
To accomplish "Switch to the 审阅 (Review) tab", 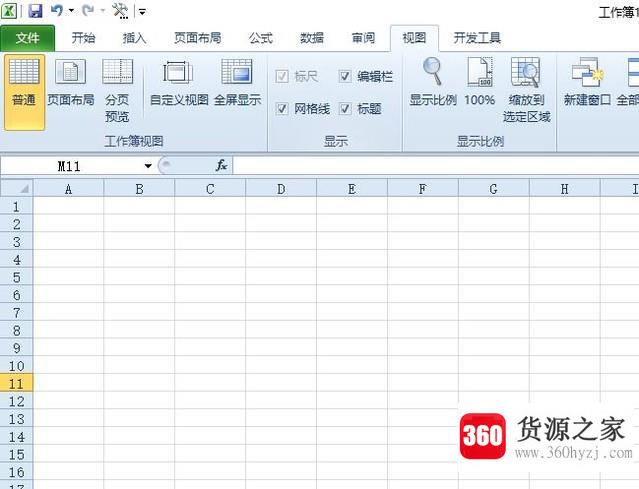I will pyautogui.click(x=363, y=38).
